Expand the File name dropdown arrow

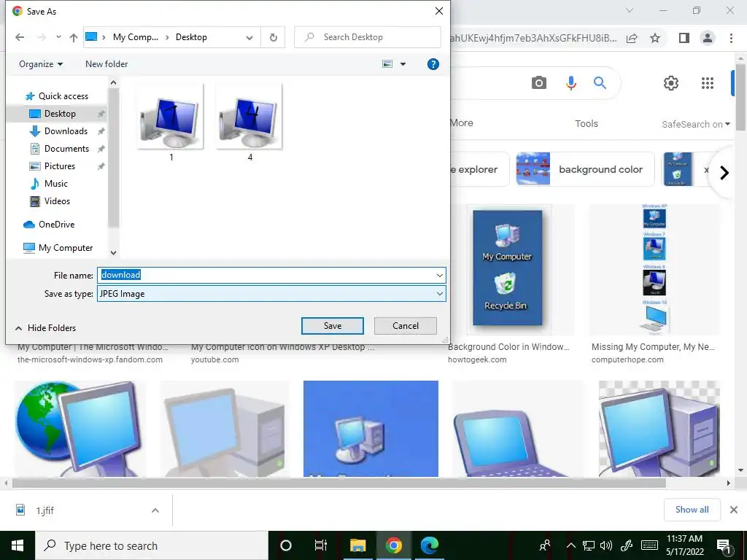[440, 275]
